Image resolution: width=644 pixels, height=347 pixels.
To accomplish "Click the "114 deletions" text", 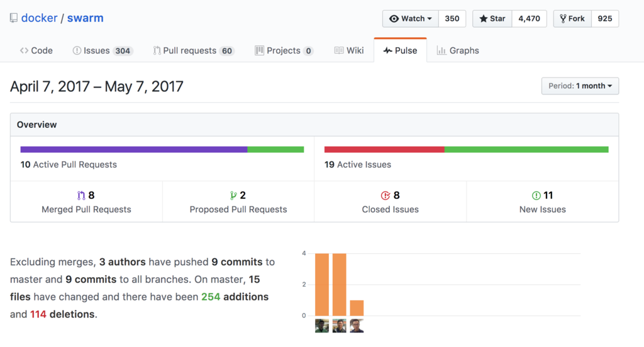I will point(63,314).
